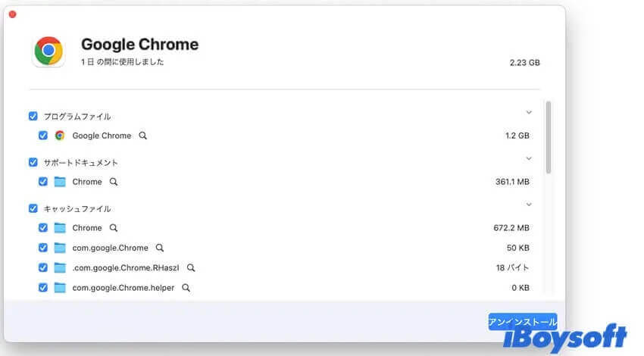
Task: Deselect the キャッシュファイル category checkbox
Action: (x=33, y=208)
